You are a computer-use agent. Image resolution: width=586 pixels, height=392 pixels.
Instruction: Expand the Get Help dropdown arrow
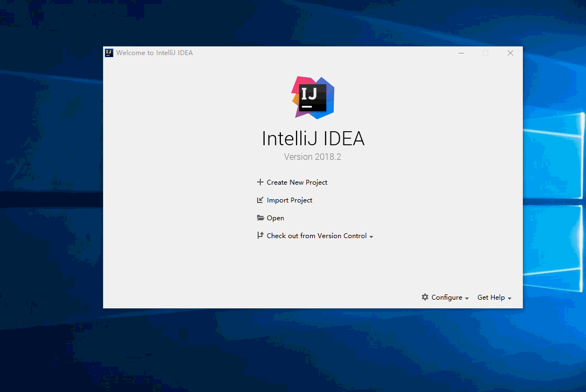tap(509, 298)
